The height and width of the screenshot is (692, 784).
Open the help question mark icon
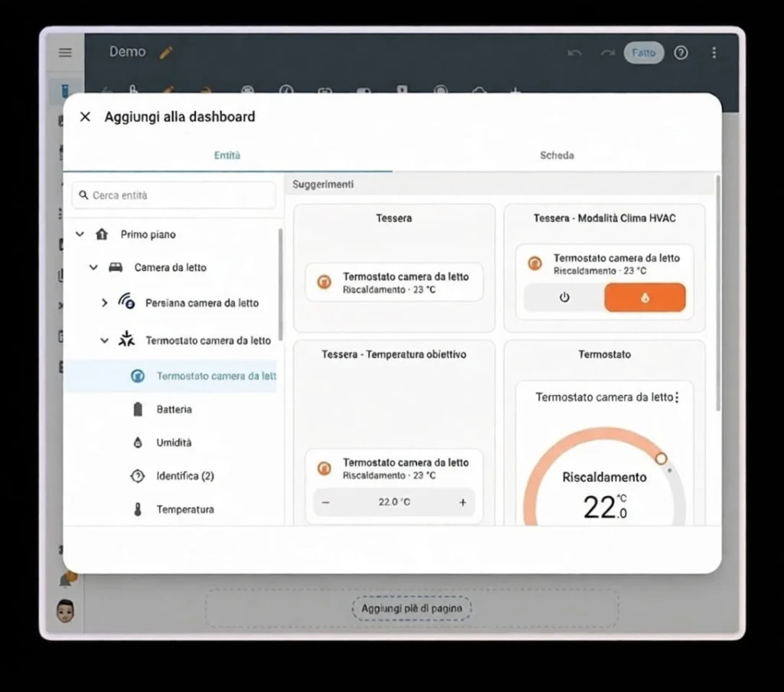coord(681,53)
